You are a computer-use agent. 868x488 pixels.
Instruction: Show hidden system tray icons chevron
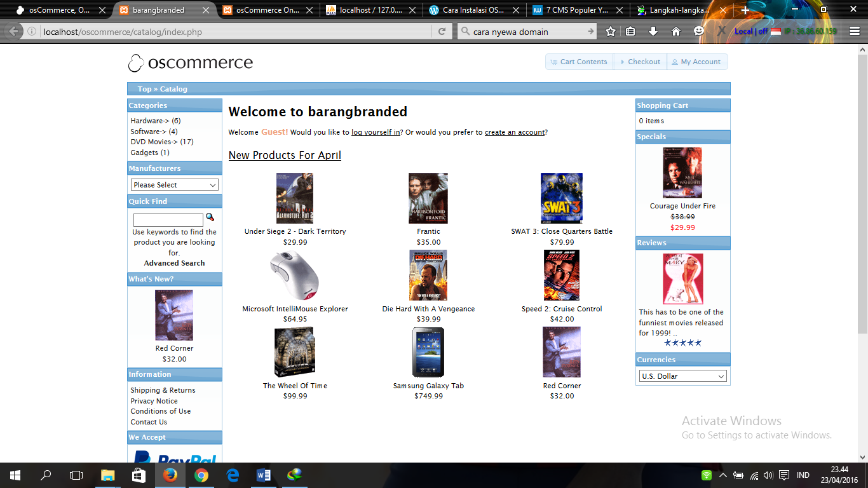722,475
